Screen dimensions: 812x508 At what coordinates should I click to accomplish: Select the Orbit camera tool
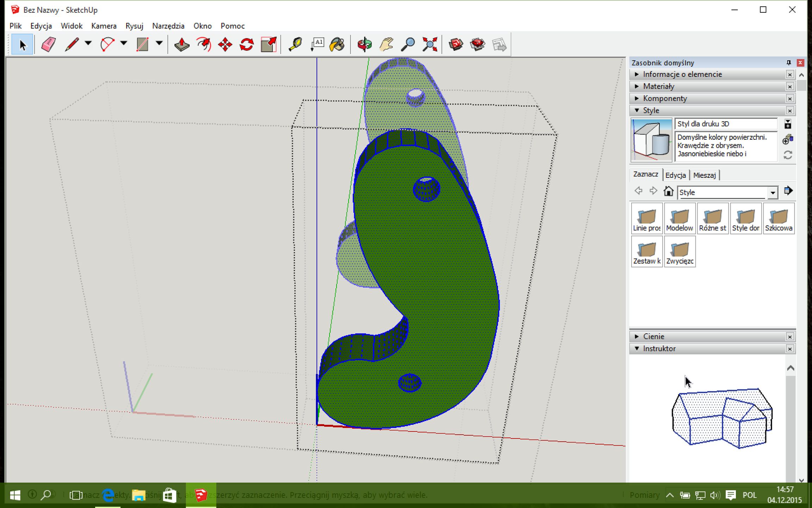(364, 45)
